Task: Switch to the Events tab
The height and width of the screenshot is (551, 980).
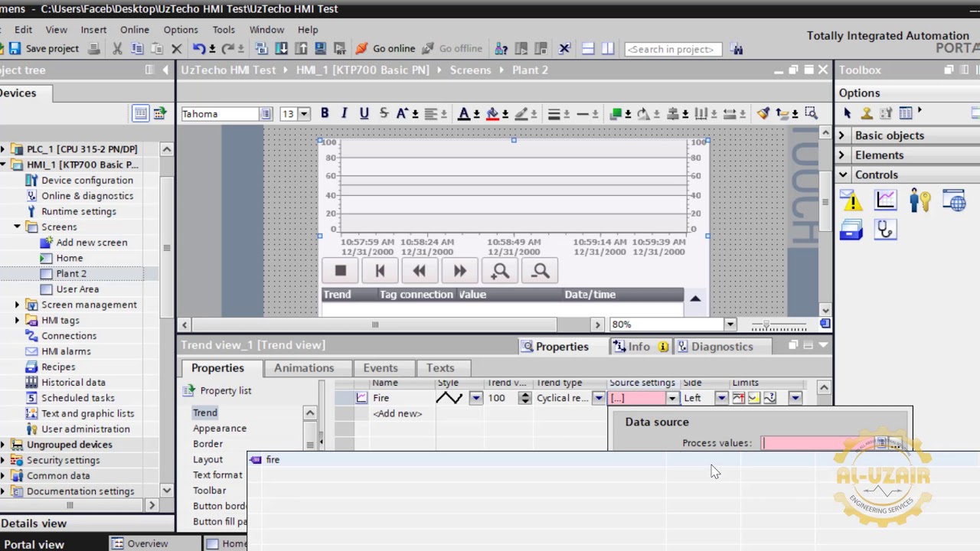Action: click(381, 368)
